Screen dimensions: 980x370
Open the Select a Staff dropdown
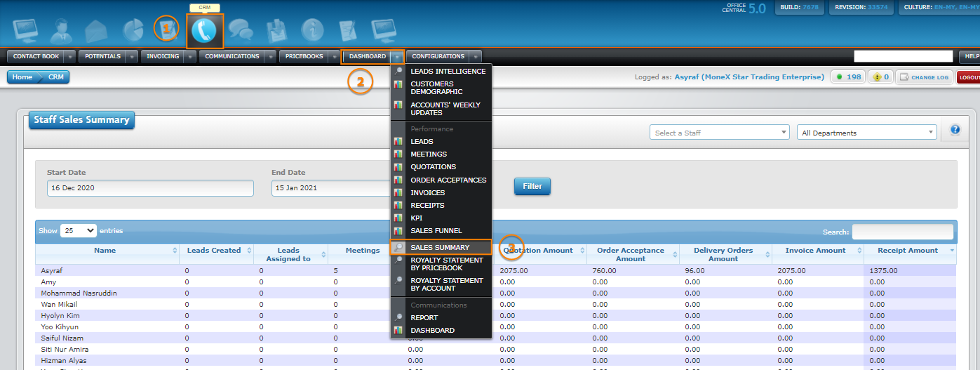coord(720,133)
